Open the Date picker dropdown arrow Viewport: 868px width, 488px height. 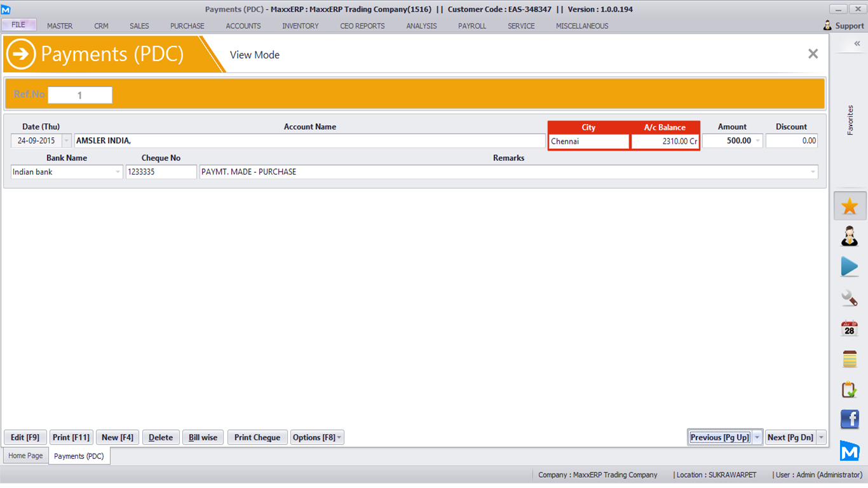click(x=67, y=141)
